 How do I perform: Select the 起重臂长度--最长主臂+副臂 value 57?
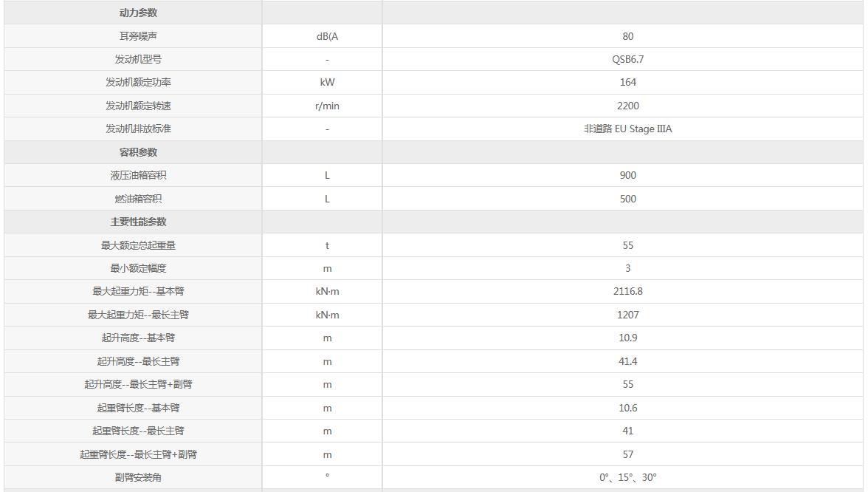627,454
